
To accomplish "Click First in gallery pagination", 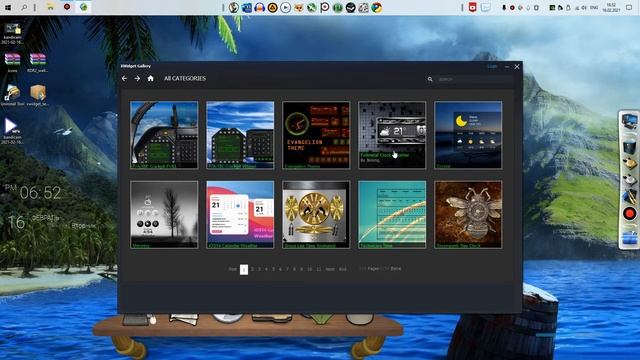I will coord(233,269).
